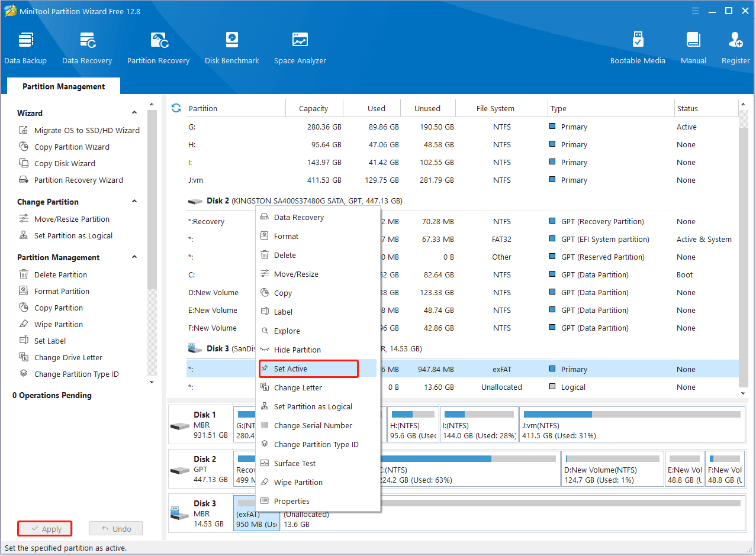Collapse the Change Partition section

tap(134, 202)
